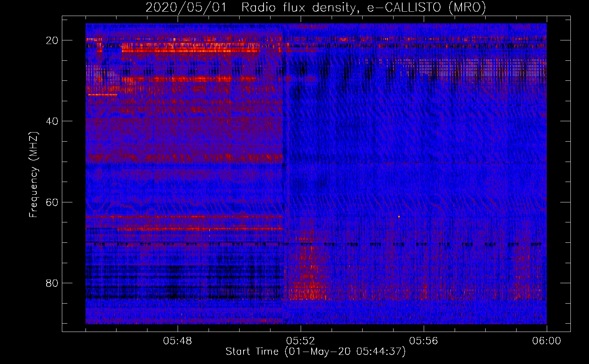Click the 80 frequency tick label

click(x=52, y=283)
